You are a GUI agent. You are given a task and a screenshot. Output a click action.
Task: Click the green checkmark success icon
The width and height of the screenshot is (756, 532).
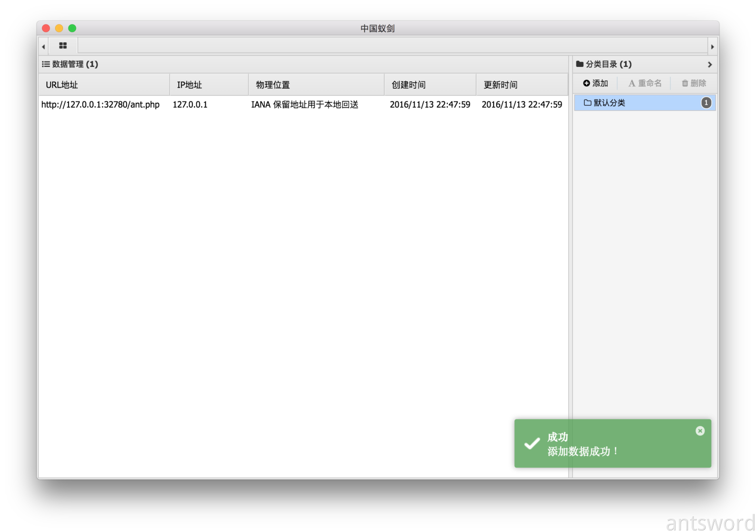tap(532, 443)
